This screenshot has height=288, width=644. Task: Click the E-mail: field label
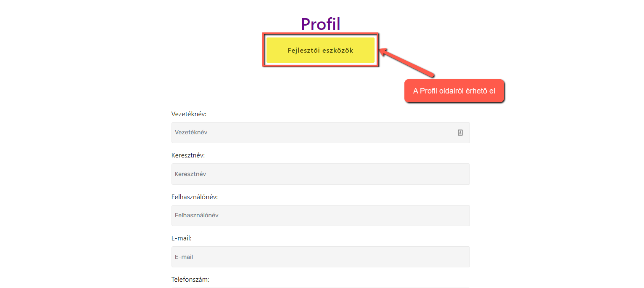coord(182,238)
